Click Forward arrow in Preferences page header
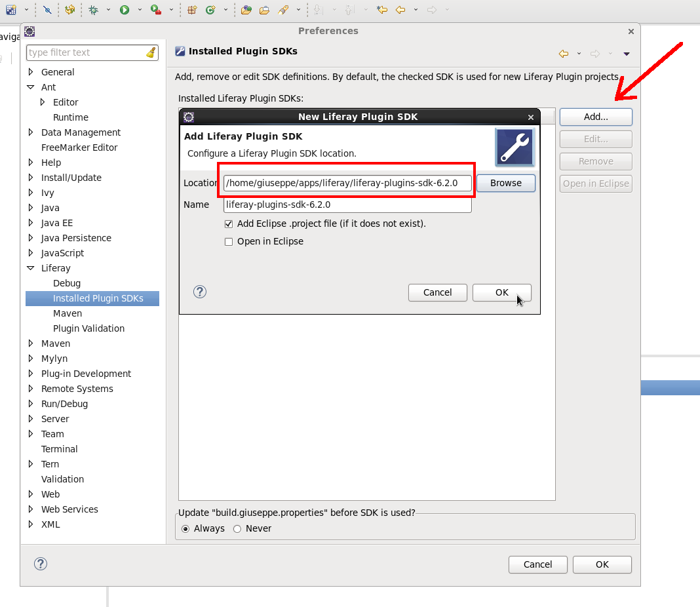 click(595, 54)
